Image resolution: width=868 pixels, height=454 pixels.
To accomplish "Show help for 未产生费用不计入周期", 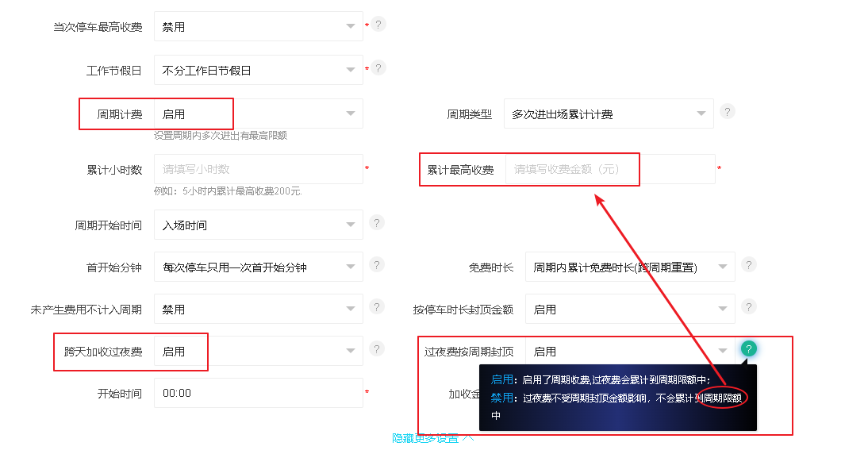I will [x=376, y=307].
